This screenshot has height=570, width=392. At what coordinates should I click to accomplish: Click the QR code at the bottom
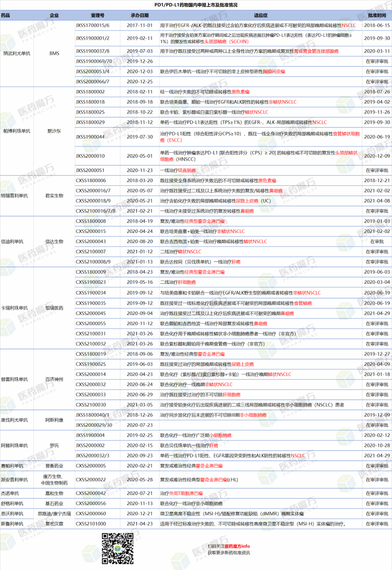tap(118, 548)
